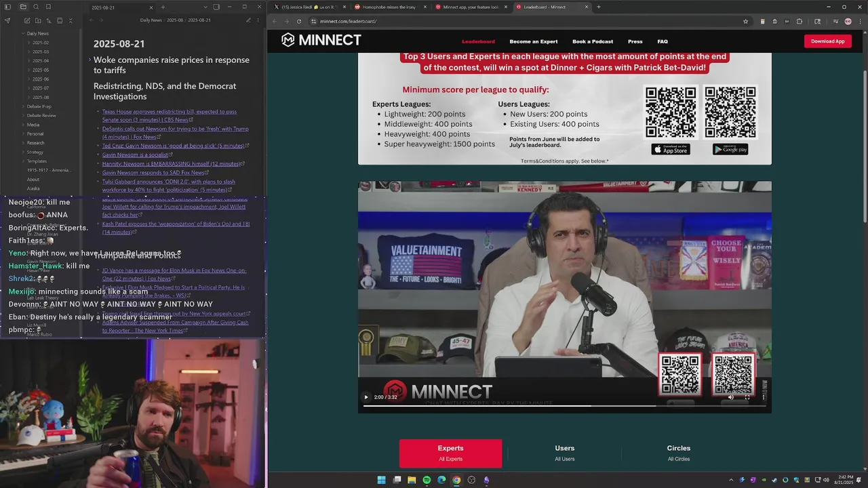Expand the 2025-08 folder
868x488 pixels.
(x=40, y=97)
